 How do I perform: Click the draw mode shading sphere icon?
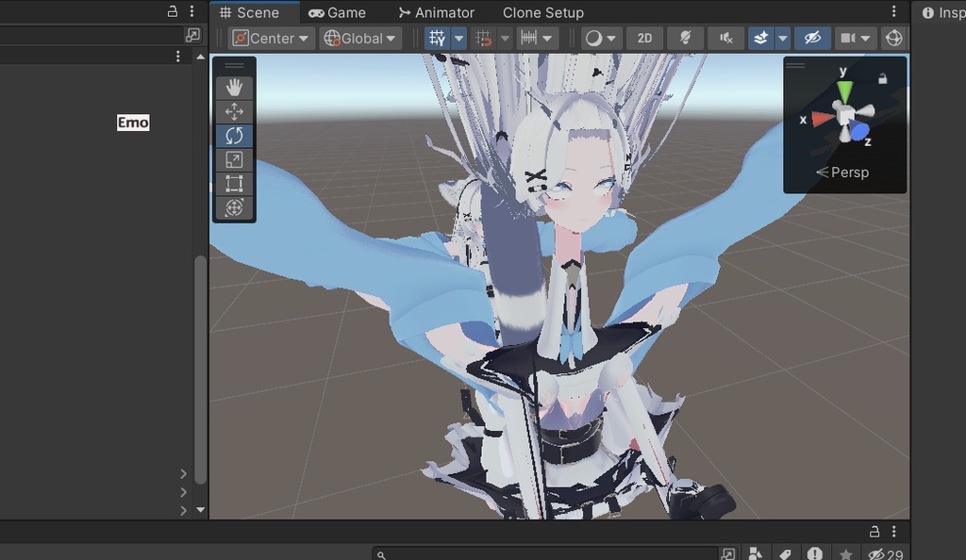pyautogui.click(x=593, y=38)
